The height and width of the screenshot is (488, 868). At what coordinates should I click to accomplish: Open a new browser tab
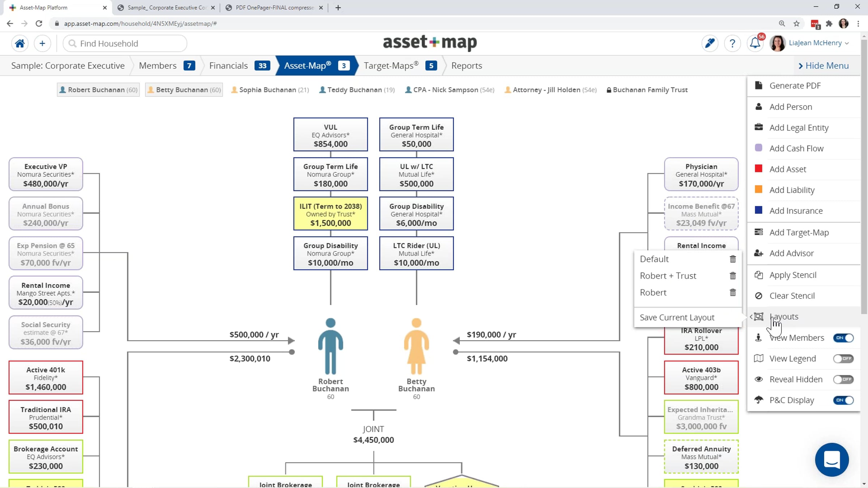(x=338, y=8)
